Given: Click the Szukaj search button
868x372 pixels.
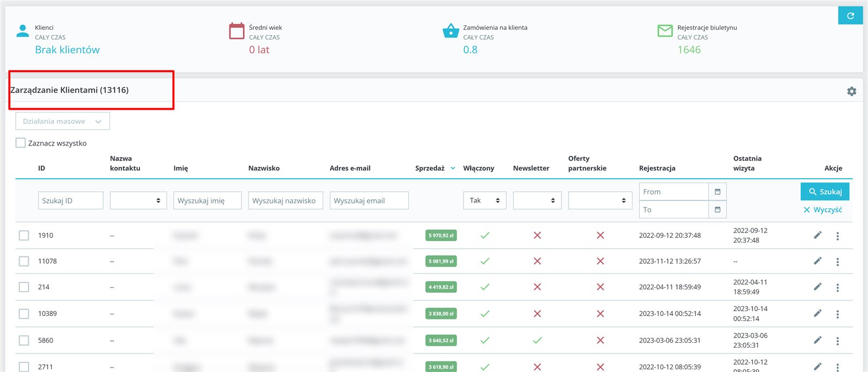Looking at the screenshot, I should coord(825,192).
